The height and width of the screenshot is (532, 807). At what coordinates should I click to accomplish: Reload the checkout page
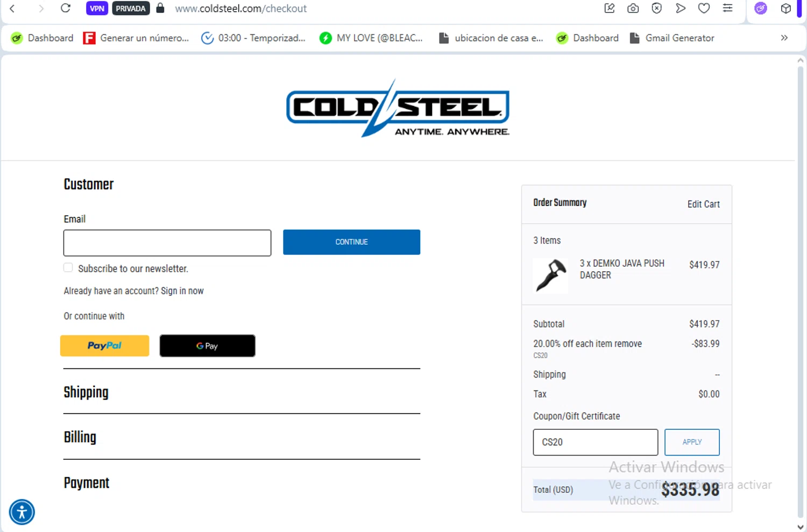[66, 9]
